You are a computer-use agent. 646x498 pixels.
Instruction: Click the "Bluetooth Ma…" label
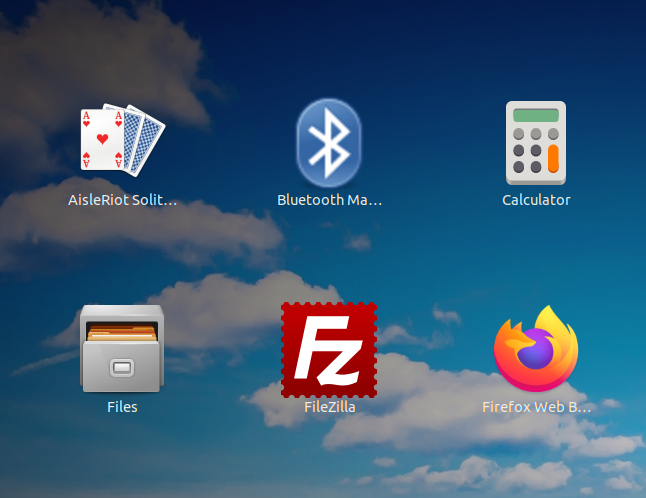[330, 200]
